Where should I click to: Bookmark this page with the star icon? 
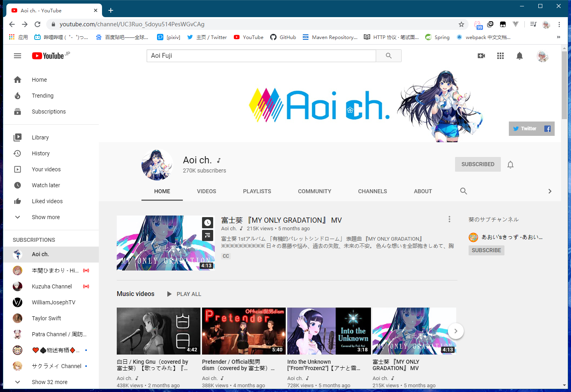coord(461,24)
